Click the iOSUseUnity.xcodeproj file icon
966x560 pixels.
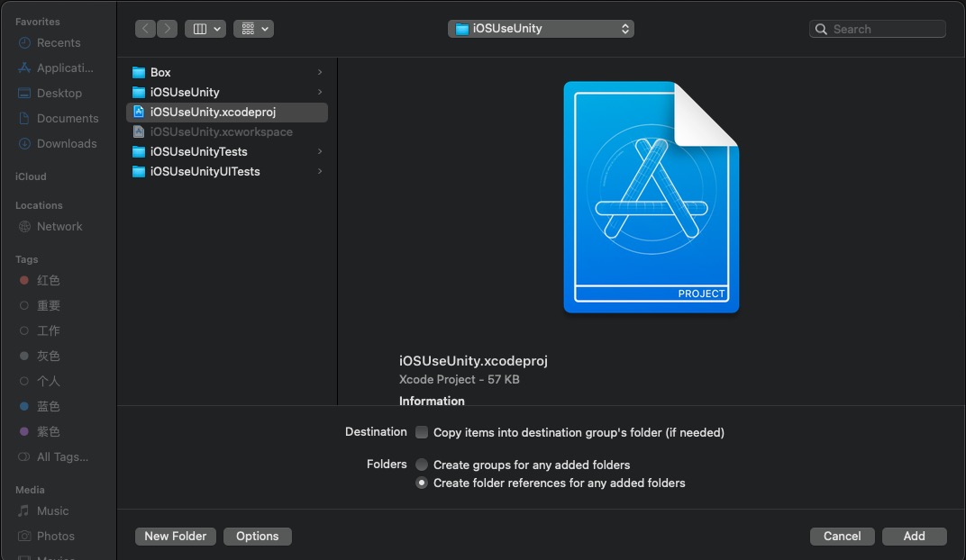(x=139, y=112)
